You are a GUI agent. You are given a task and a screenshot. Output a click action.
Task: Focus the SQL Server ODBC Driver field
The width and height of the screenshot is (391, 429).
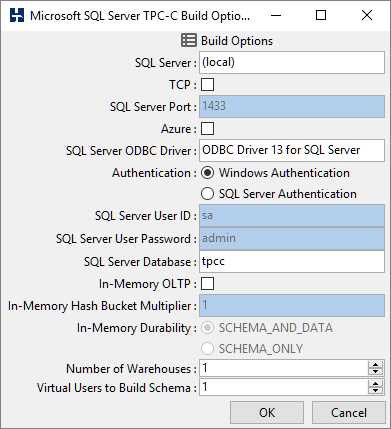[x=292, y=151]
